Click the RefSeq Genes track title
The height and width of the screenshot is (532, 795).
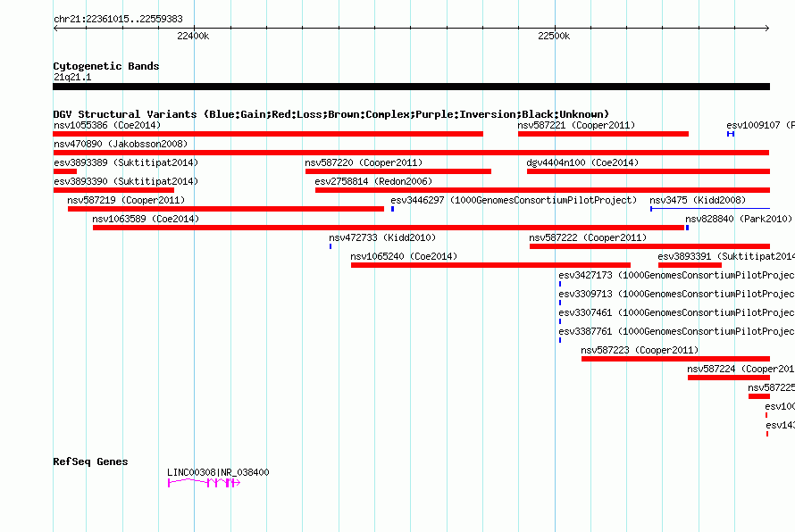click(x=91, y=461)
